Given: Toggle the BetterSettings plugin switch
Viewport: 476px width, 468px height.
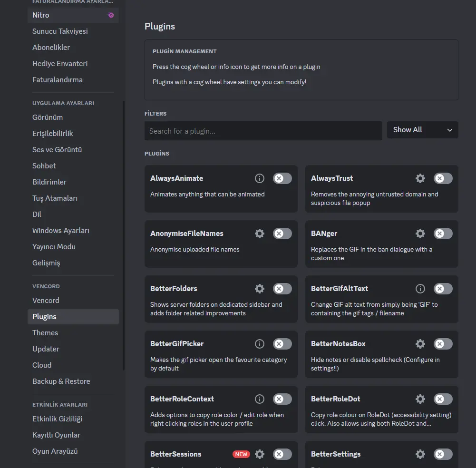Looking at the screenshot, I should click(443, 454).
